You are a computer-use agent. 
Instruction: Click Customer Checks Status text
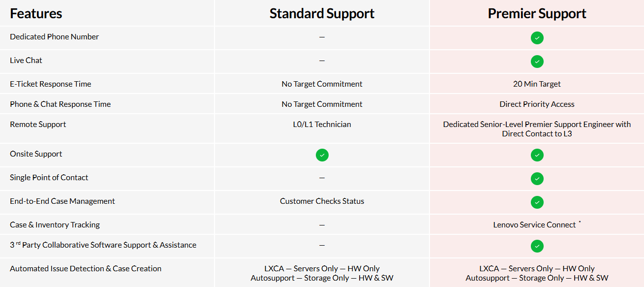tap(322, 201)
